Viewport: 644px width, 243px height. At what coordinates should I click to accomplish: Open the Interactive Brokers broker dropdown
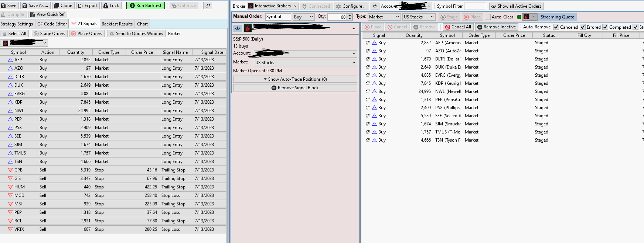[273, 6]
